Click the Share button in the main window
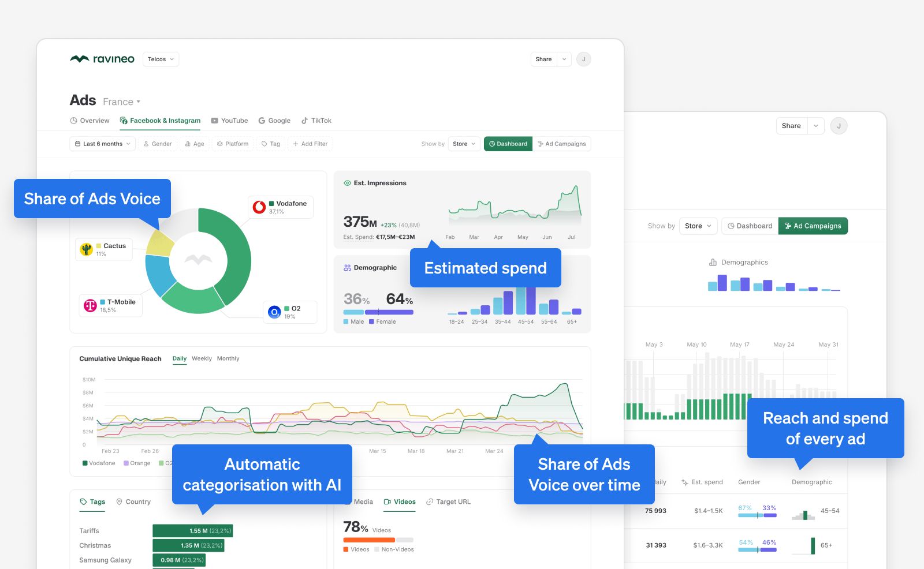 pyautogui.click(x=543, y=59)
